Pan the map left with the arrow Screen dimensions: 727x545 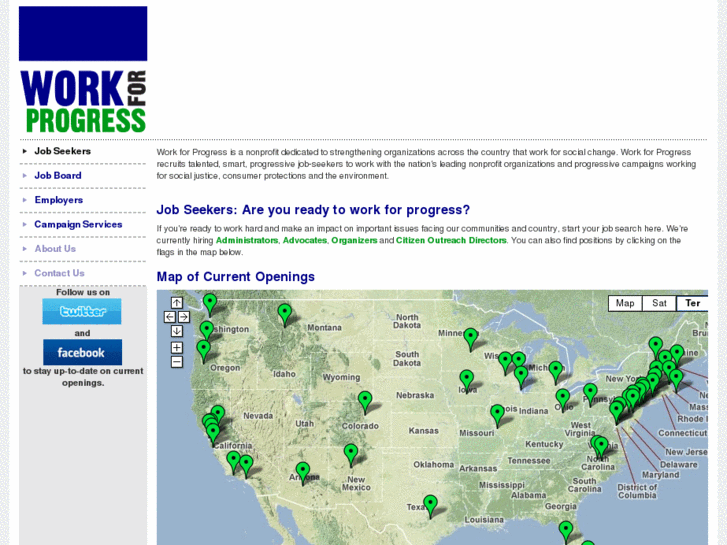(170, 317)
